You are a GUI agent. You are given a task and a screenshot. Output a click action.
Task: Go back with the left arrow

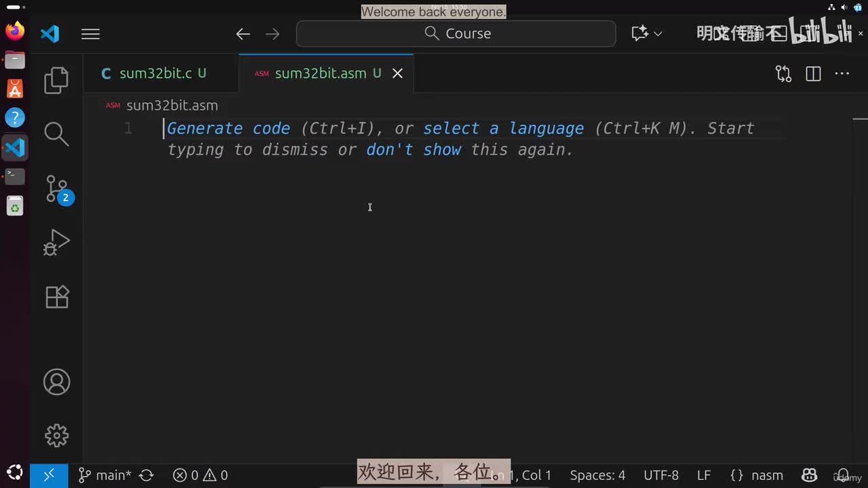(x=243, y=34)
